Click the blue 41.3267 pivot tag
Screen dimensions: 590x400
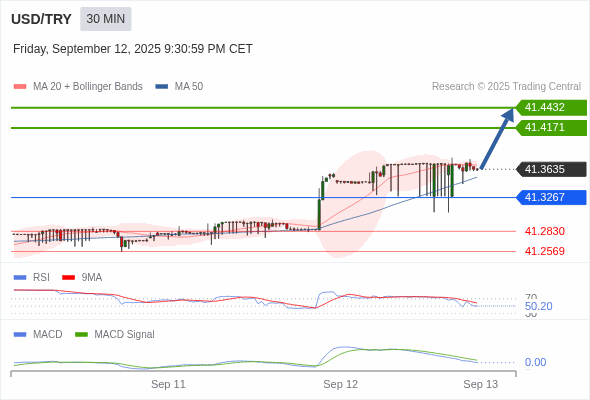(x=551, y=197)
